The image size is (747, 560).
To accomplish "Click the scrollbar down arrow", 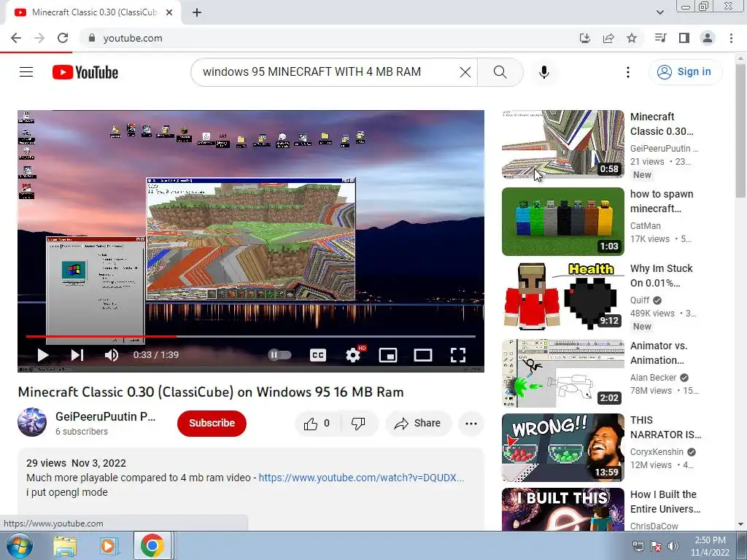I will coord(741,524).
